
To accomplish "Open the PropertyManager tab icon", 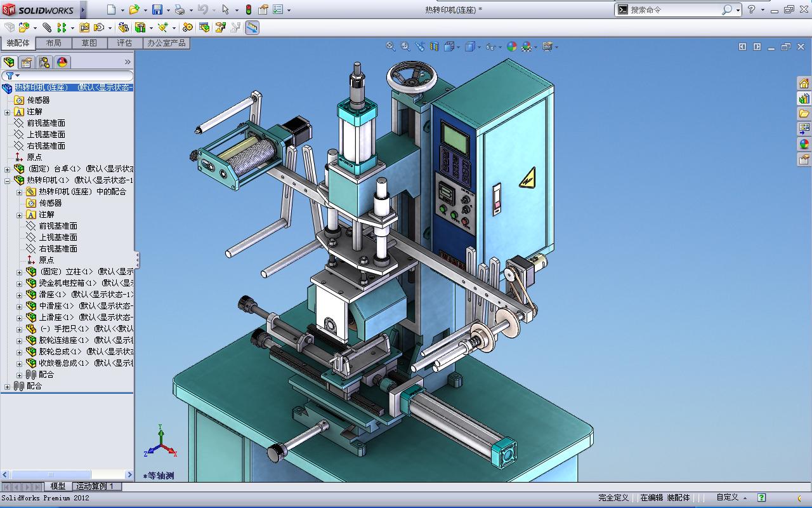I will point(26,62).
